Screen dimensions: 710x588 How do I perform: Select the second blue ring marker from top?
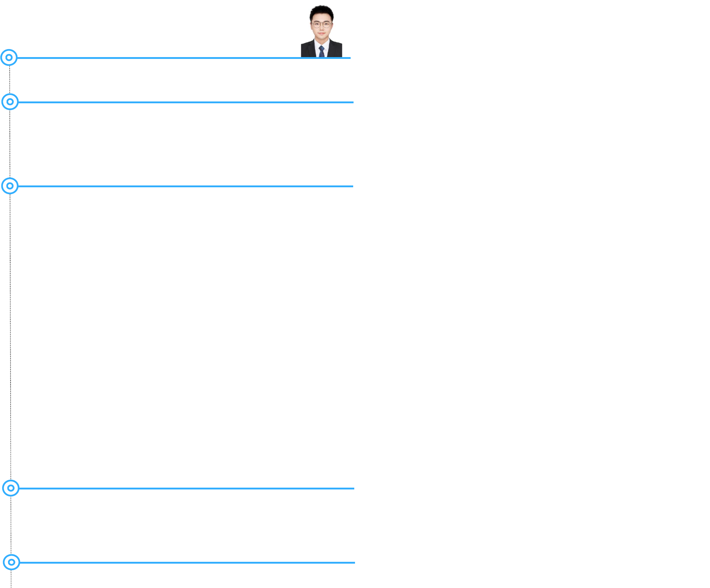pos(10,102)
